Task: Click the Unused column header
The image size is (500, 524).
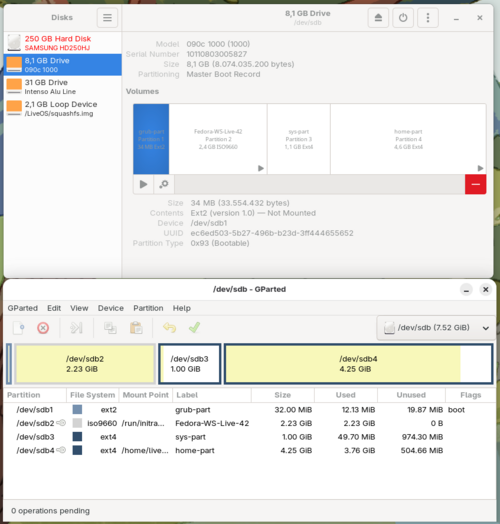Action: [411, 395]
